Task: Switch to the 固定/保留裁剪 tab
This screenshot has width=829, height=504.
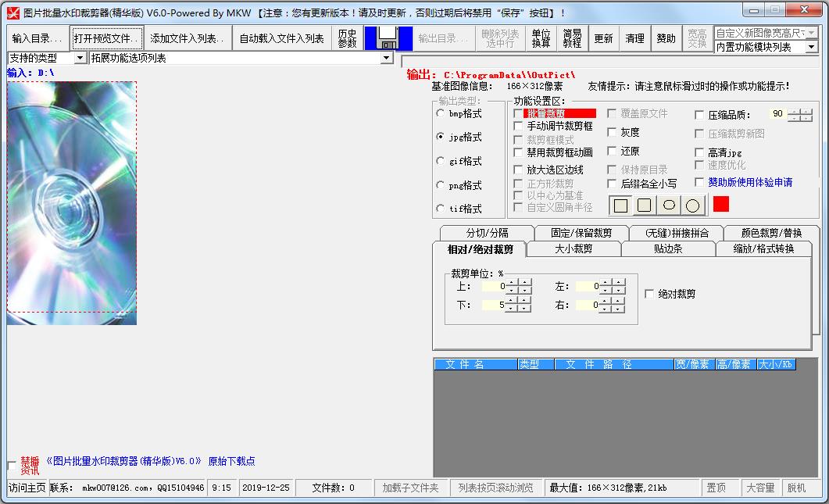Action: click(x=581, y=233)
